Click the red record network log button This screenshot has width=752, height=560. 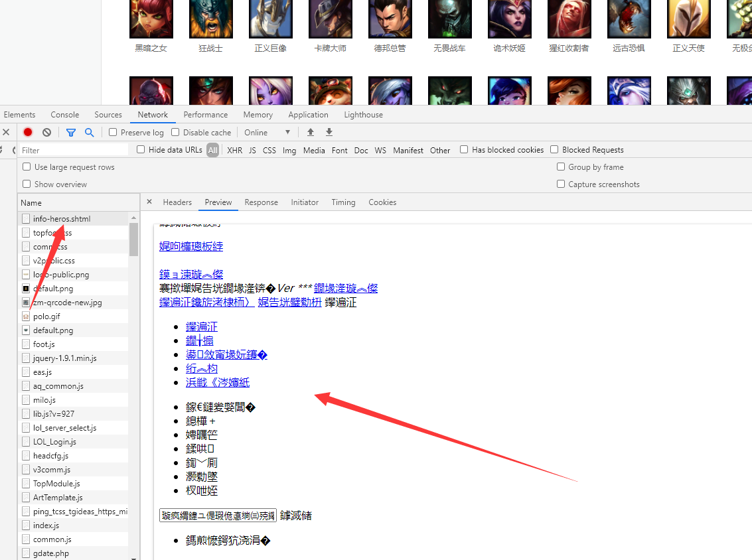pyautogui.click(x=27, y=132)
